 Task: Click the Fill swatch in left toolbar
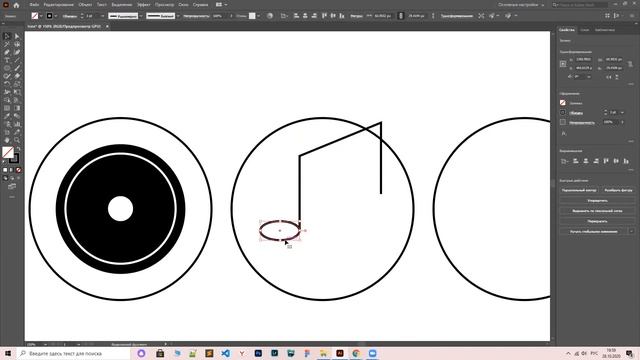[8, 152]
